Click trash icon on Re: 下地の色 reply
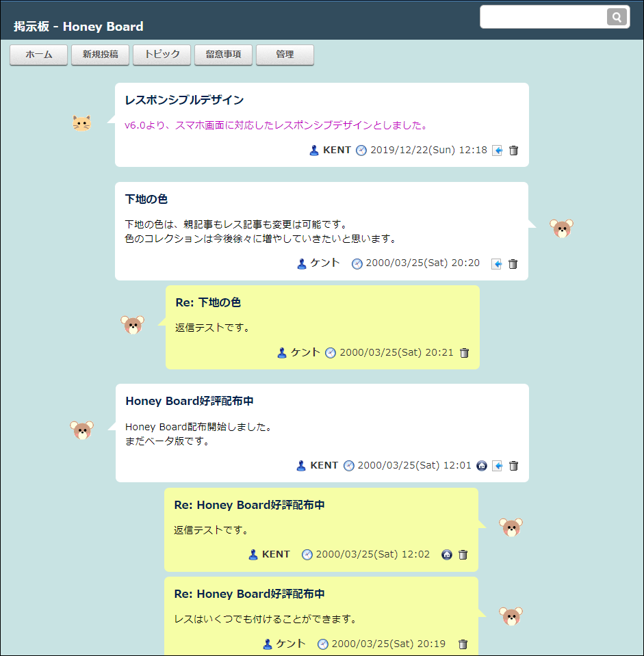The height and width of the screenshot is (656, 644). click(x=464, y=353)
